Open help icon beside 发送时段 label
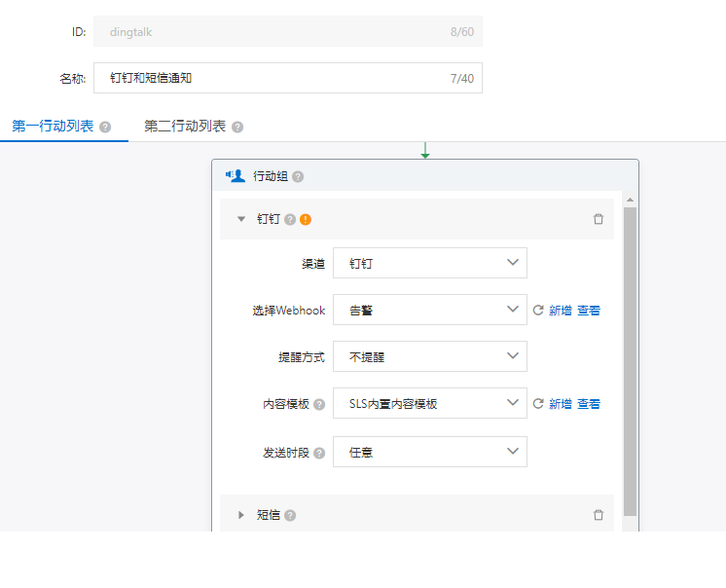 click(x=318, y=453)
